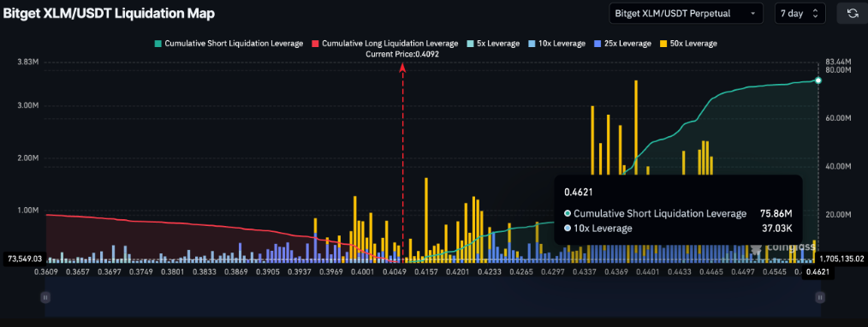This screenshot has height=327, width=868.
Task: Click the 0.3609 x-axis label
Action: tap(46, 271)
